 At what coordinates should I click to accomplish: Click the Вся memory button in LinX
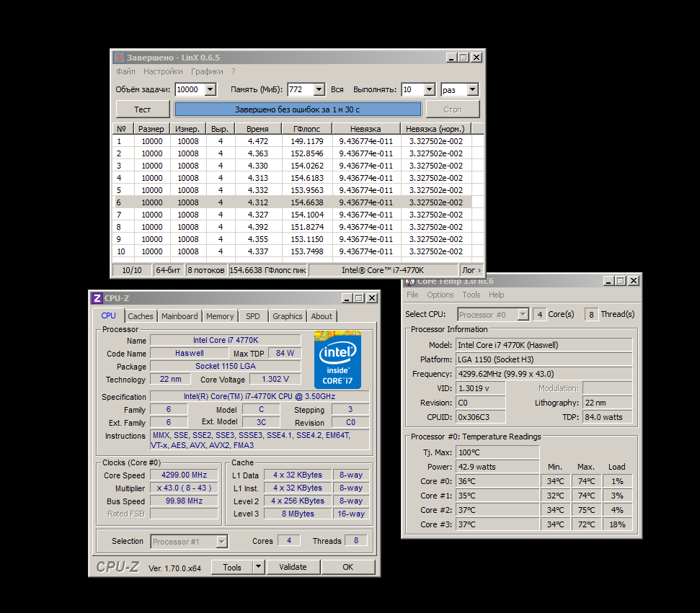click(337, 89)
